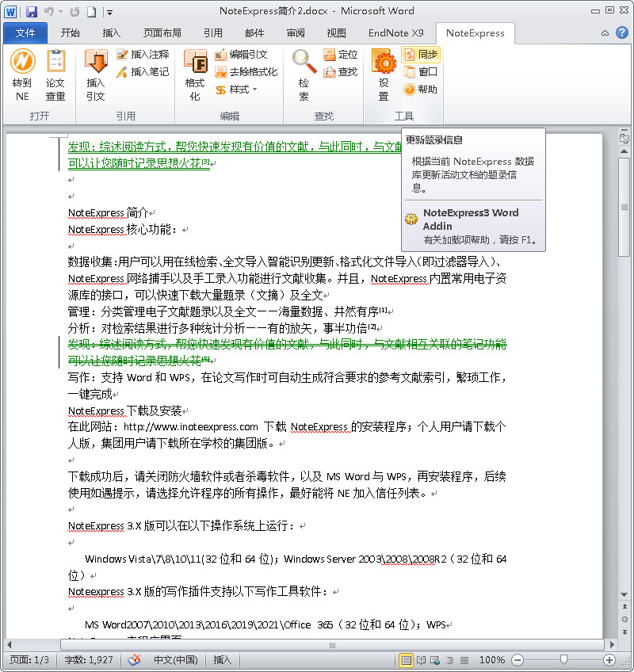Viewport: 634px width, 672px height.
Task: Switch to the 引用 tab
Action: pos(213,33)
